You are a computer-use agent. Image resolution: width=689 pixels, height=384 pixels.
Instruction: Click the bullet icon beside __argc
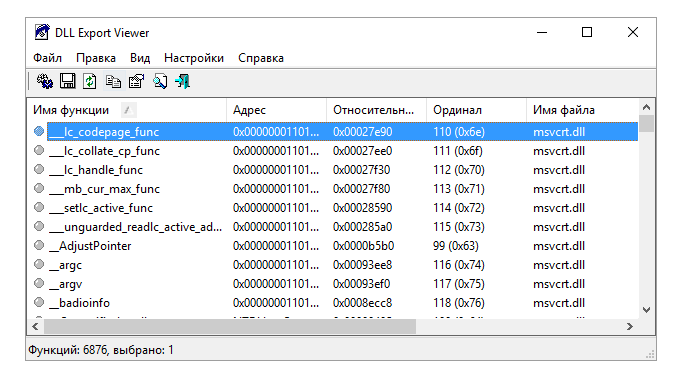click(39, 264)
